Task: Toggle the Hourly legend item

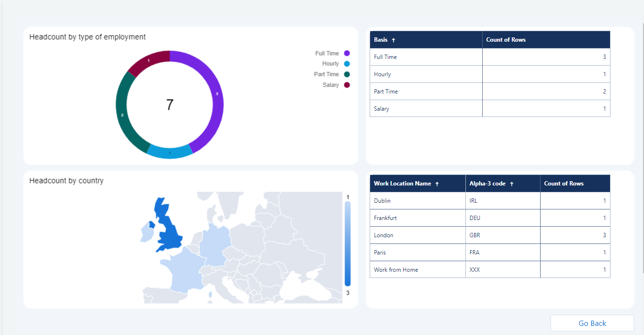Action: pos(330,64)
